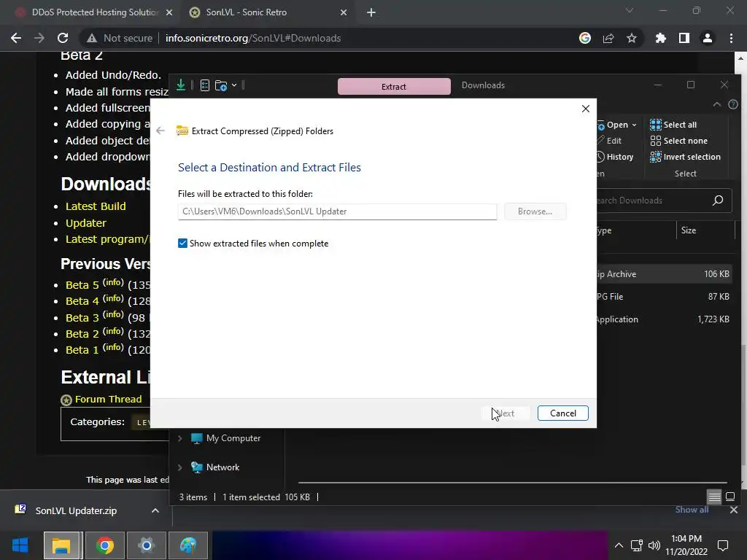
Task: Switch to SonLVL - Sonic Retro tab
Action: click(247, 12)
